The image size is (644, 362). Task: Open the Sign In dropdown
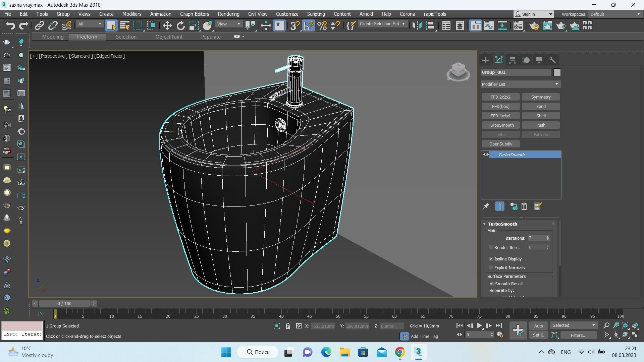[x=534, y=14]
